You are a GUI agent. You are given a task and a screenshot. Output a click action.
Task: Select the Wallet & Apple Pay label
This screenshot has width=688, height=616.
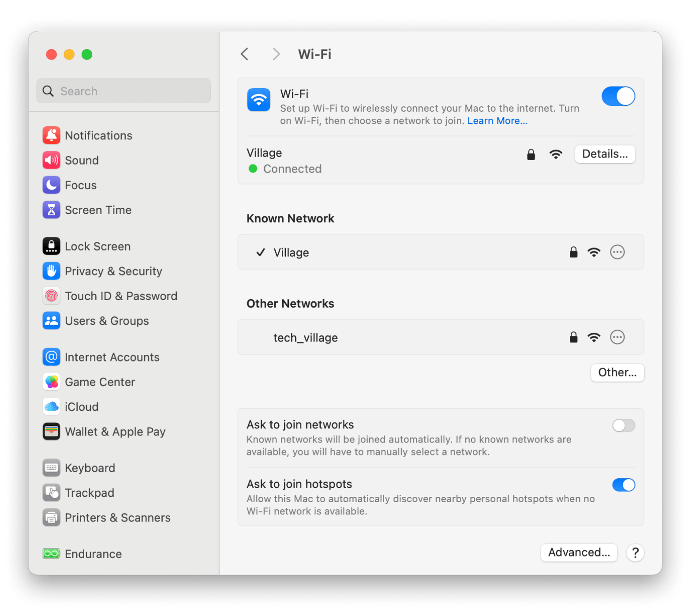115,432
